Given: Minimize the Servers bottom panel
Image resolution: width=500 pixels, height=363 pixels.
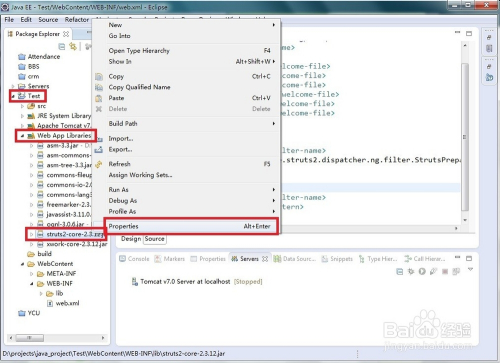Looking at the screenshot, I should point(458,257).
